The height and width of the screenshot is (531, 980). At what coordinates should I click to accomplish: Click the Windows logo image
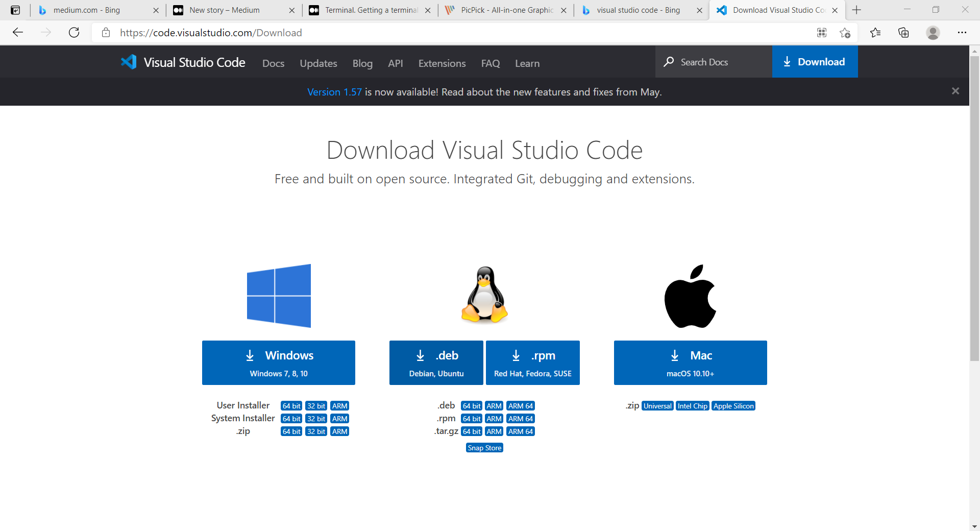click(279, 296)
